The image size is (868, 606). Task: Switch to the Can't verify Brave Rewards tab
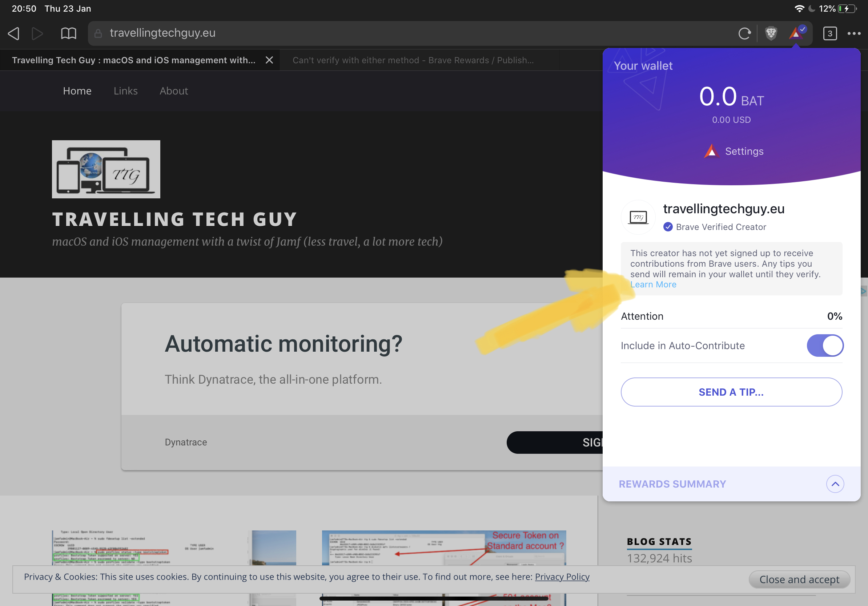(x=413, y=60)
